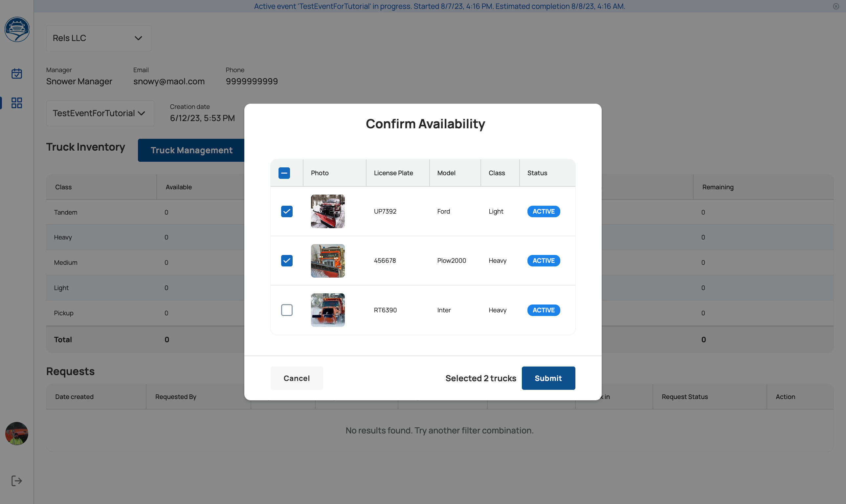Click the snow plow app logo
The width and height of the screenshot is (846, 504).
17,30
